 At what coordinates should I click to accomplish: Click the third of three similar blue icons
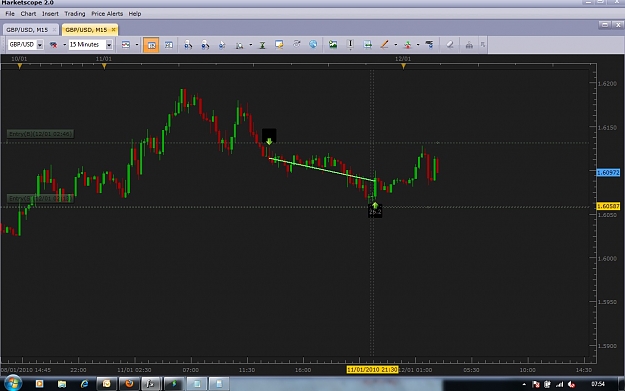point(222,45)
